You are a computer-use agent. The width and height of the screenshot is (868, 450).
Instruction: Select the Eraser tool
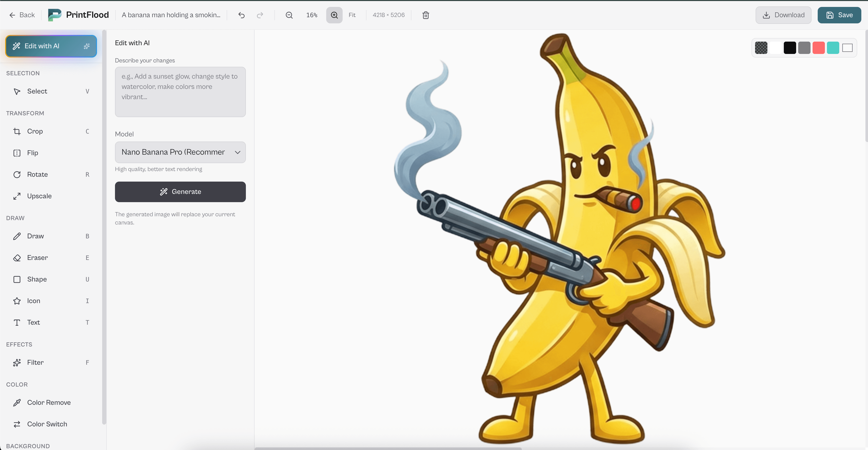tap(37, 257)
